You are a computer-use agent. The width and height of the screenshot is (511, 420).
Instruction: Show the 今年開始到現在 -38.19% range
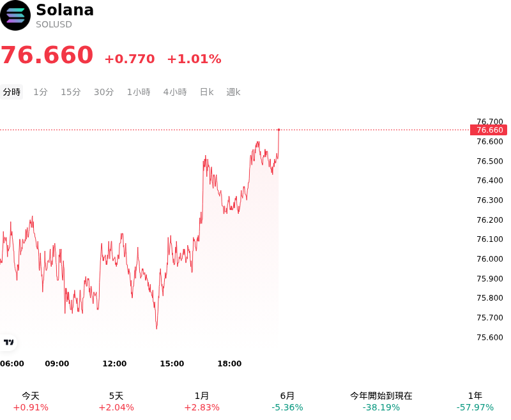pos(381,401)
